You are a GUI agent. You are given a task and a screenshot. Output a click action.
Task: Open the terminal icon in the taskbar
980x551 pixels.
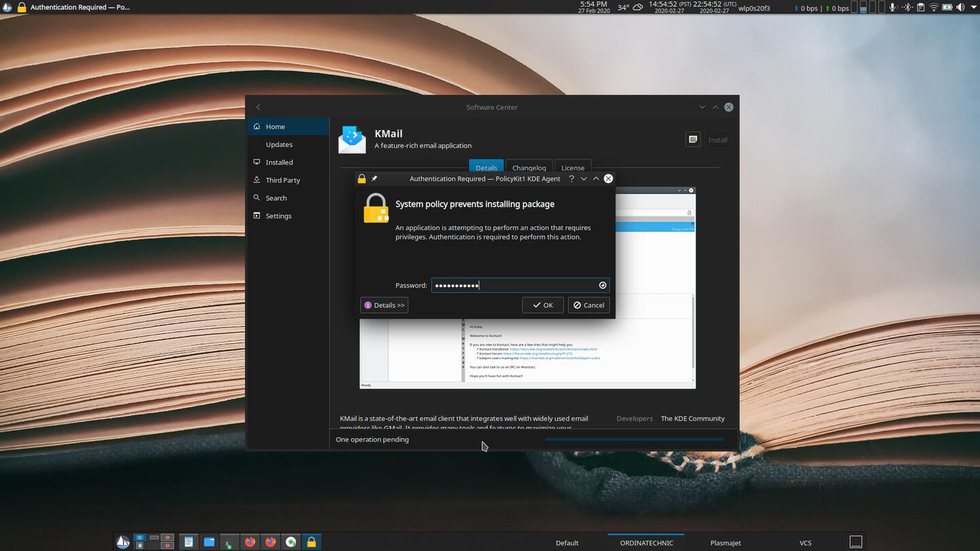coord(229,542)
